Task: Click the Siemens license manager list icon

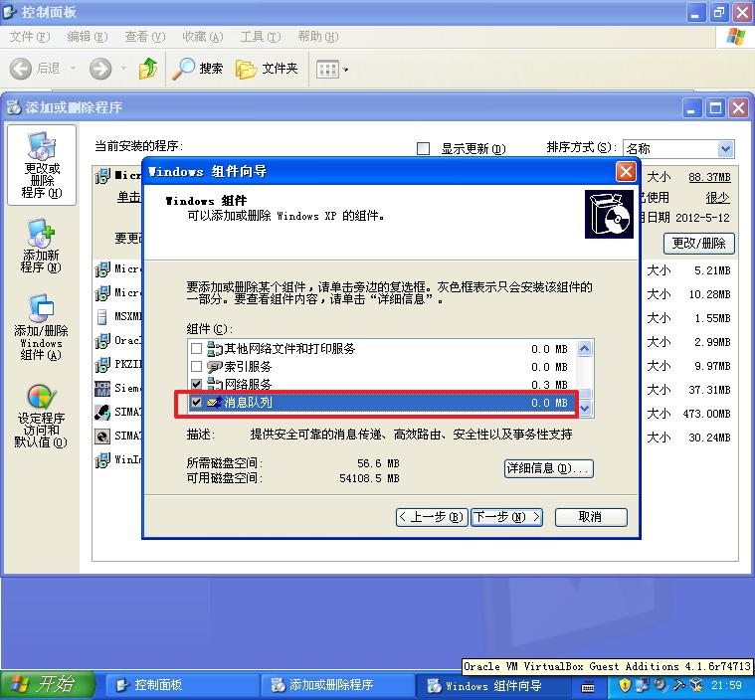Action: click(102, 388)
